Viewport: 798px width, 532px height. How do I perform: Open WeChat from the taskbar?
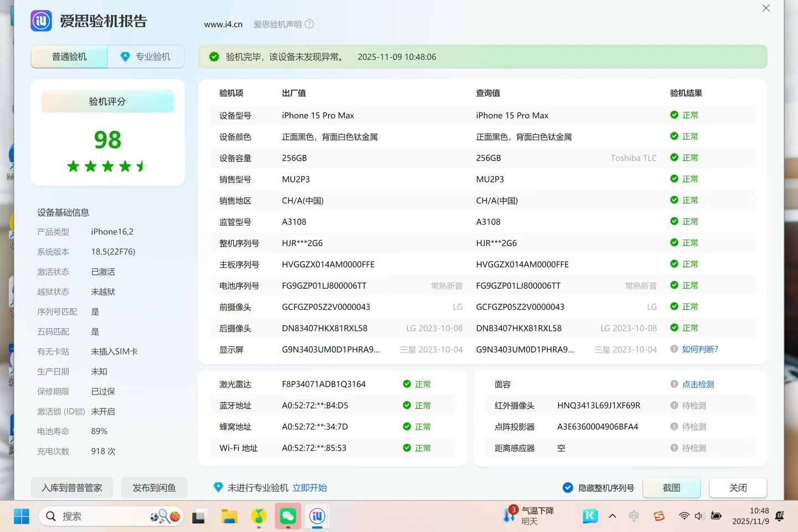288,516
